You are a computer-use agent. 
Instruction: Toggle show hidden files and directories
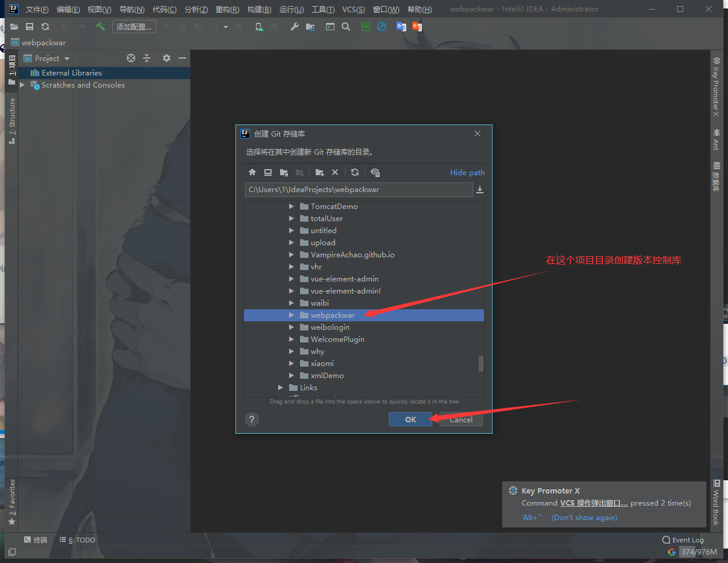[375, 173]
